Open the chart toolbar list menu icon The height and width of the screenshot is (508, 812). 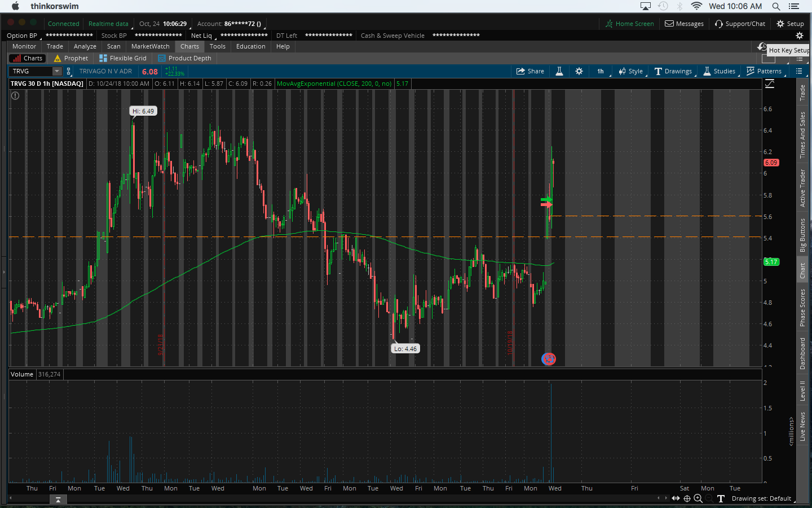(799, 71)
